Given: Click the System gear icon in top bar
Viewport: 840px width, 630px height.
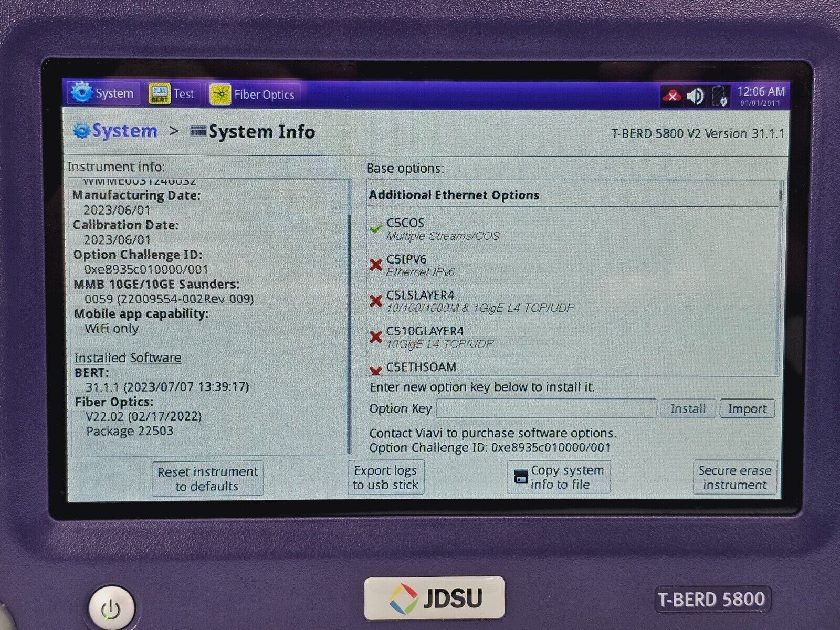Looking at the screenshot, I should 82,93.
